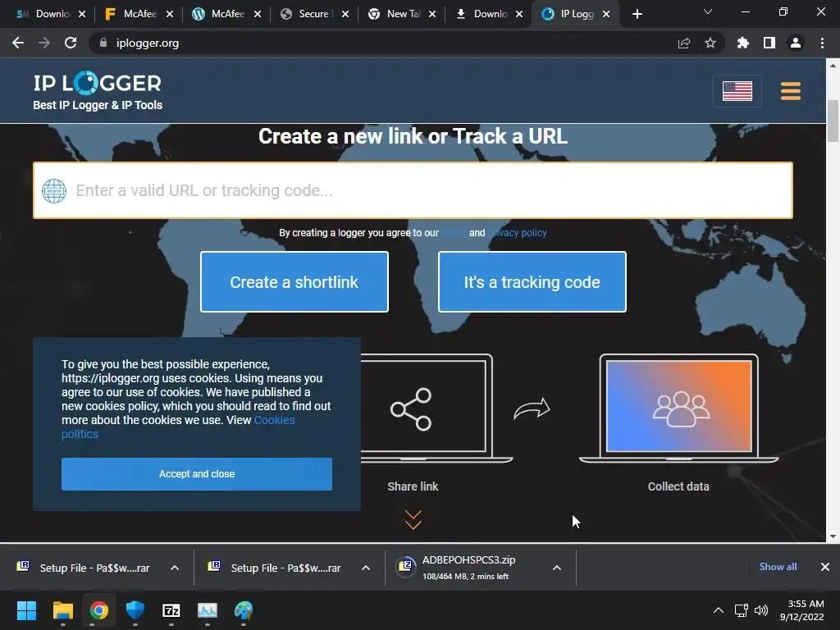
Task: Click the Collect data laptop illustration
Action: point(678,409)
